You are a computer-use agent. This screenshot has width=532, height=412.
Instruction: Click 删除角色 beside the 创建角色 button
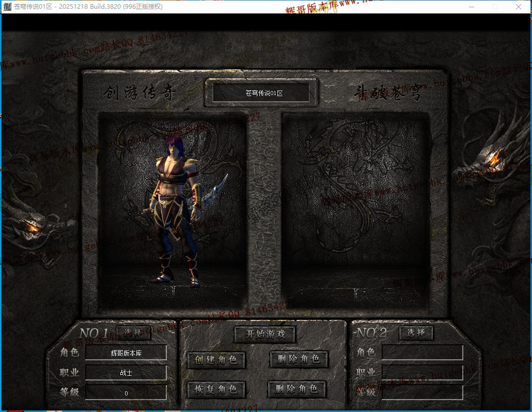(x=299, y=359)
